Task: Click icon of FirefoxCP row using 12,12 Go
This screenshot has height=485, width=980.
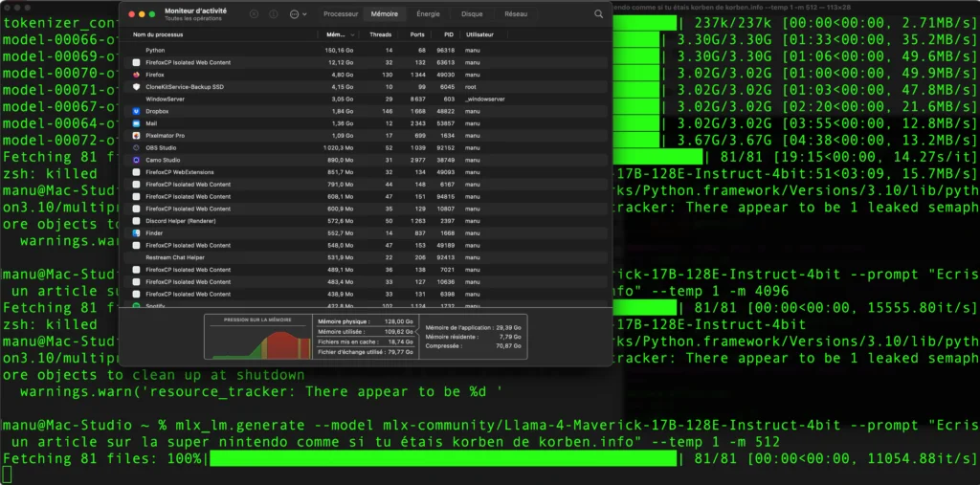Action: [136, 62]
